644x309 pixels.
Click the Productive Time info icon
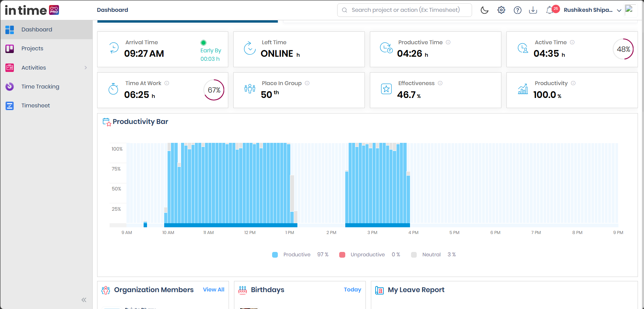(x=448, y=42)
